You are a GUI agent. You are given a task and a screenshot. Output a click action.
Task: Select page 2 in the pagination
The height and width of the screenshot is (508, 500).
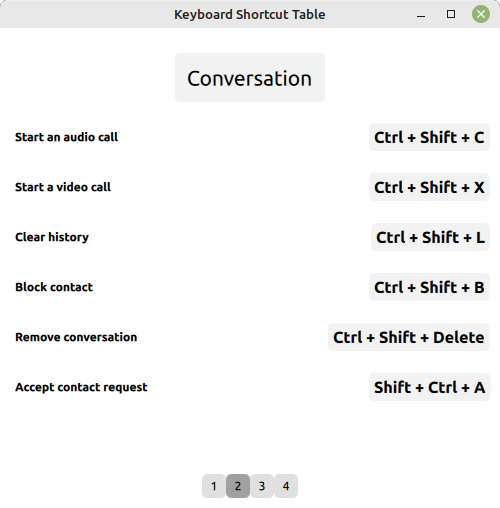238,486
